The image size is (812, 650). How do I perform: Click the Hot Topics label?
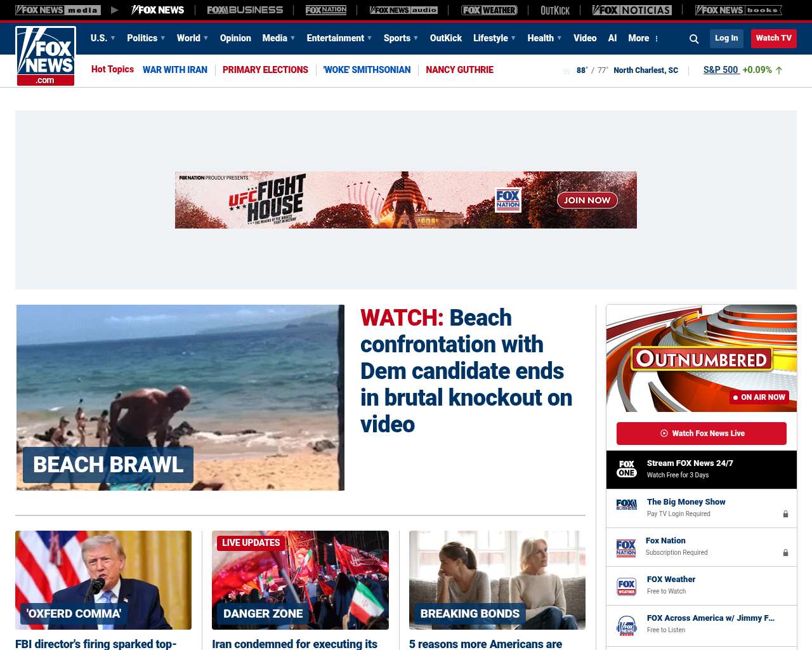pyautogui.click(x=112, y=69)
